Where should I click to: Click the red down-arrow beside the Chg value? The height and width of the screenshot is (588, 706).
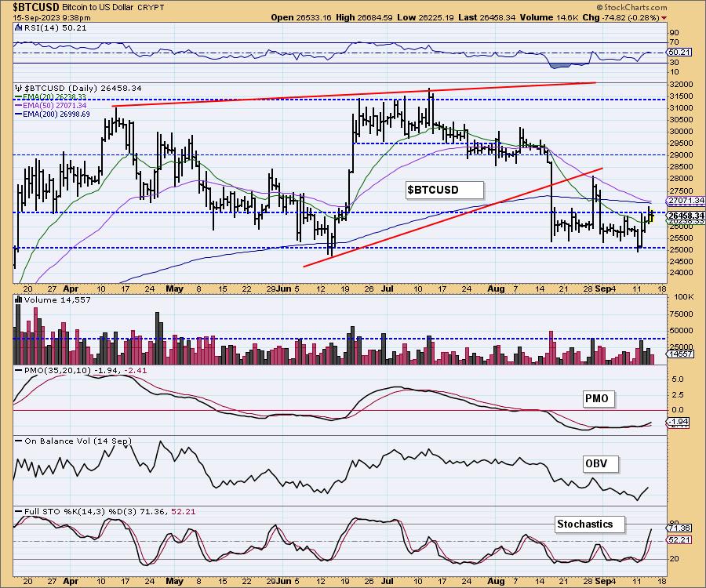pyautogui.click(x=664, y=18)
